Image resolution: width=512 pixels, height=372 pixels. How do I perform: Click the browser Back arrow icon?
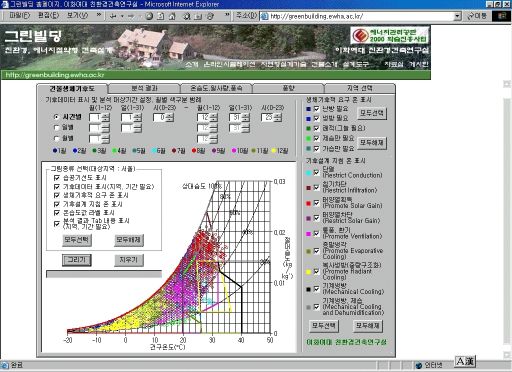click(x=113, y=16)
